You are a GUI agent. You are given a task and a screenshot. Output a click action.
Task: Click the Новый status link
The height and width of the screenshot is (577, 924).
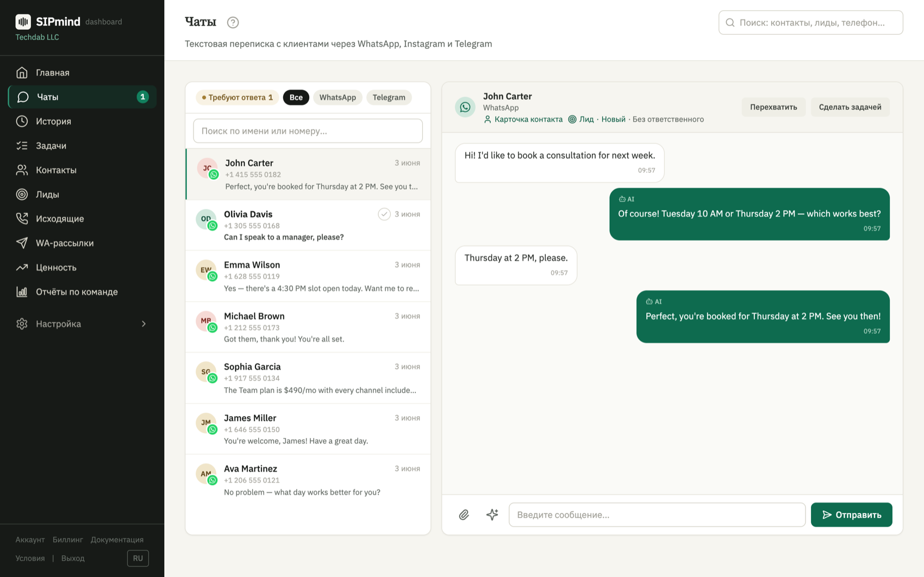click(x=613, y=120)
